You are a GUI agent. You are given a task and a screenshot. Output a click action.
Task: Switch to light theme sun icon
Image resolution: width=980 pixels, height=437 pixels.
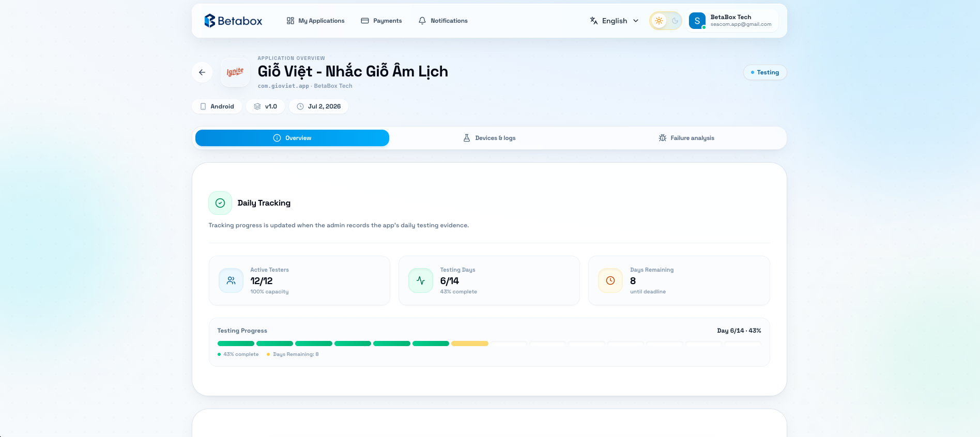659,21
